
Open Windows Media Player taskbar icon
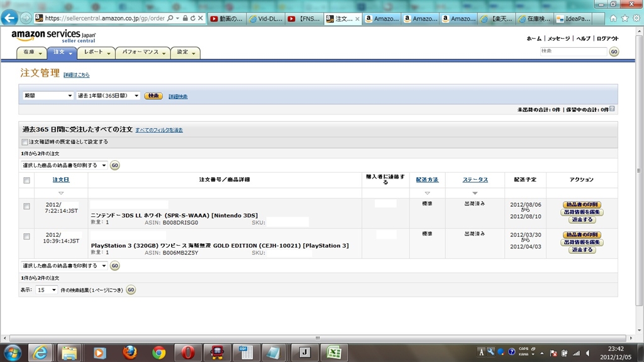point(99,353)
